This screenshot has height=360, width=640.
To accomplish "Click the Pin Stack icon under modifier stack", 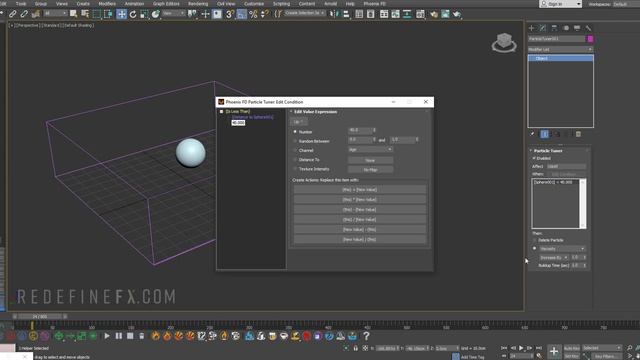I will pos(532,134).
